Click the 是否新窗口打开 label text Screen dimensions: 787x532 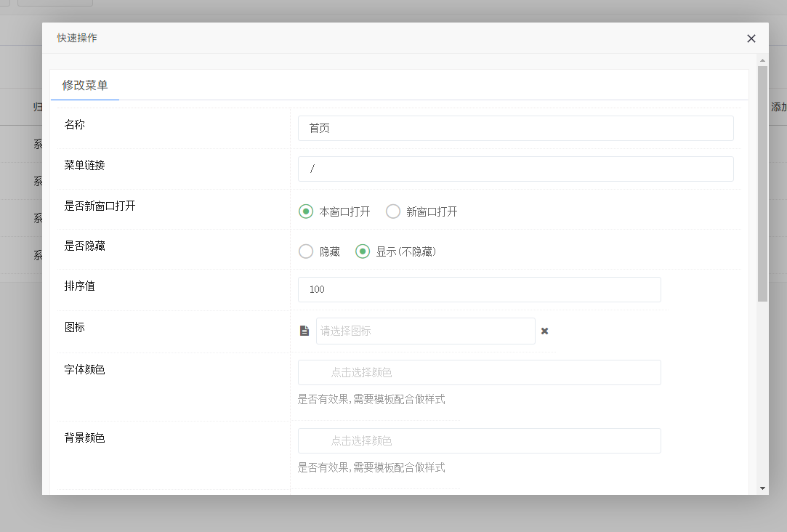tap(100, 206)
